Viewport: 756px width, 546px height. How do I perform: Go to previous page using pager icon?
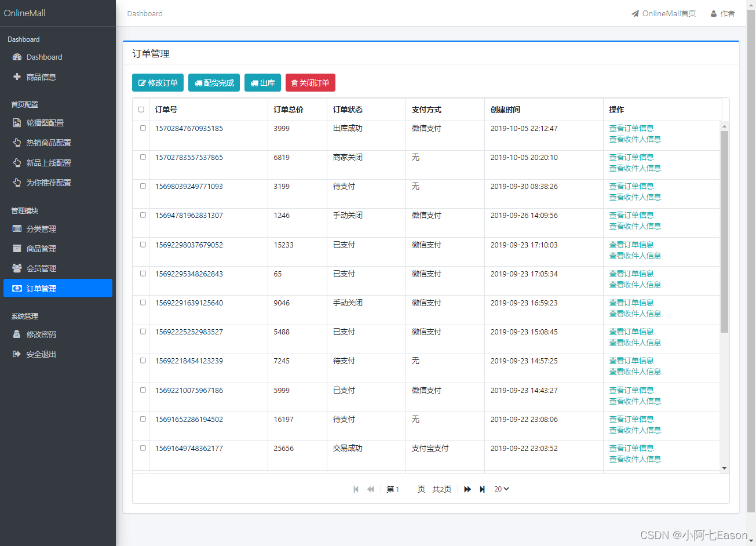coord(371,489)
